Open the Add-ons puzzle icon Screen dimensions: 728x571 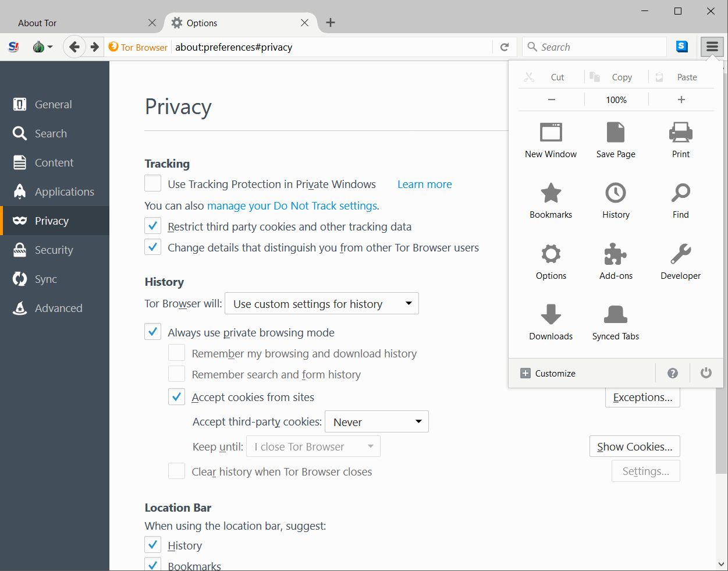pos(616,254)
